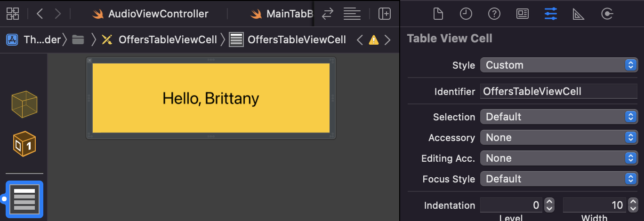The width and height of the screenshot is (644, 221).
Task: Click the Indentation Level stepper
Action: 549,205
